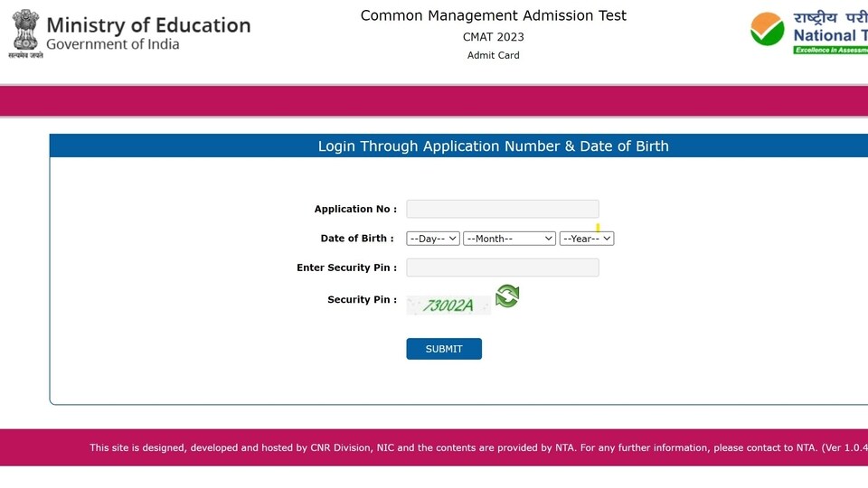Open the Year dropdown for date of birth
The image size is (868, 488).
(x=587, y=239)
